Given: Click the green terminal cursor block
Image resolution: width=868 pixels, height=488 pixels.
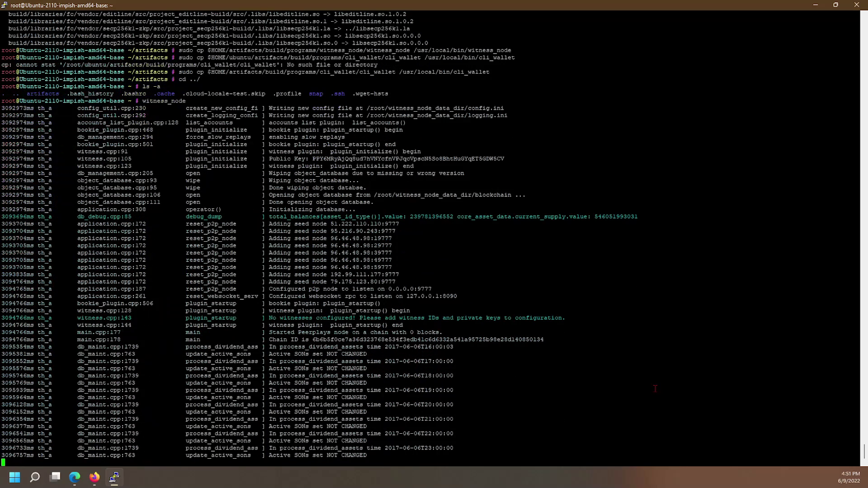Looking at the screenshot, I should 3,463.
